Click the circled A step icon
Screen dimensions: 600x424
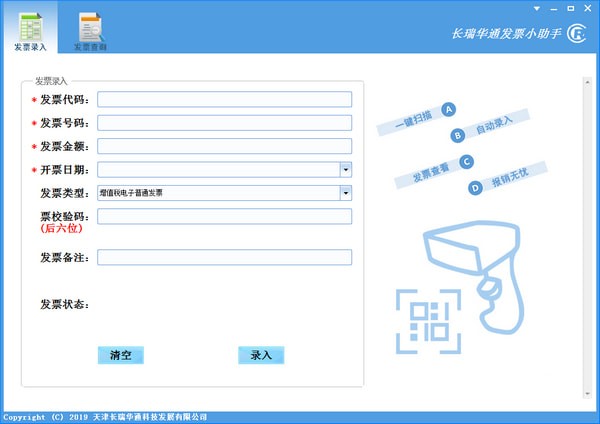(449, 109)
